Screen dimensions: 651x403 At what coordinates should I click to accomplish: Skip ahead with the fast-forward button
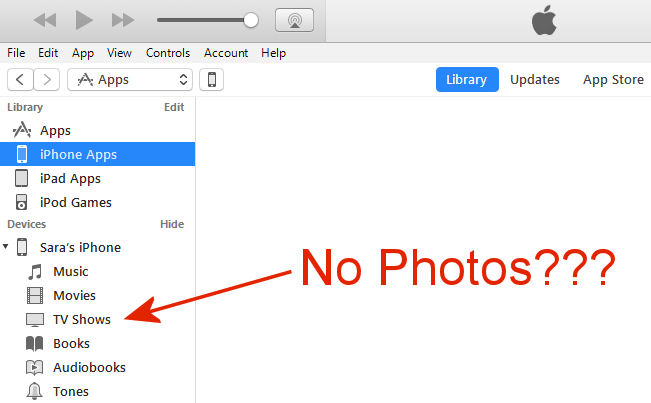coord(123,20)
